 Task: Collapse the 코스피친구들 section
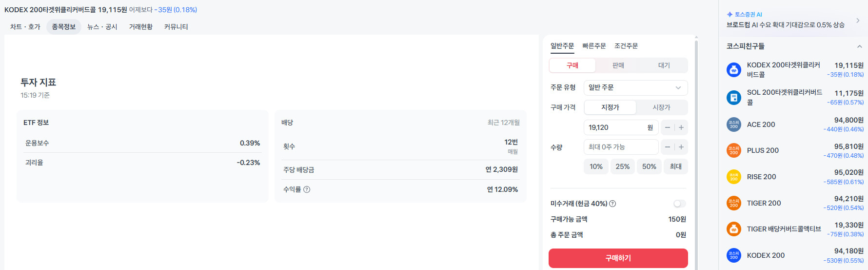click(x=859, y=46)
